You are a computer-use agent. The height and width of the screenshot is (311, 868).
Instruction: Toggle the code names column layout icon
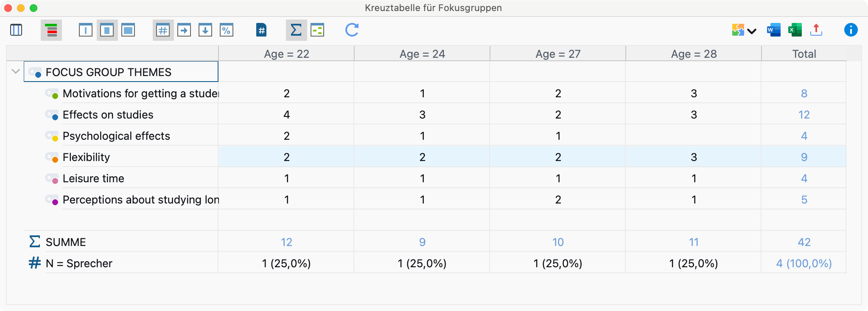coord(16,30)
